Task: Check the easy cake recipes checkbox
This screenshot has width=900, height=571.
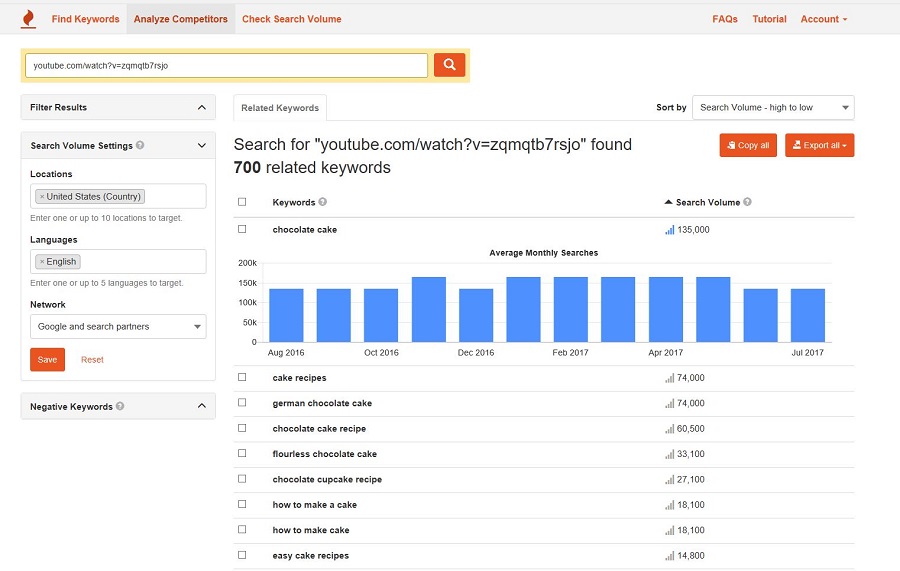Action: (242, 555)
